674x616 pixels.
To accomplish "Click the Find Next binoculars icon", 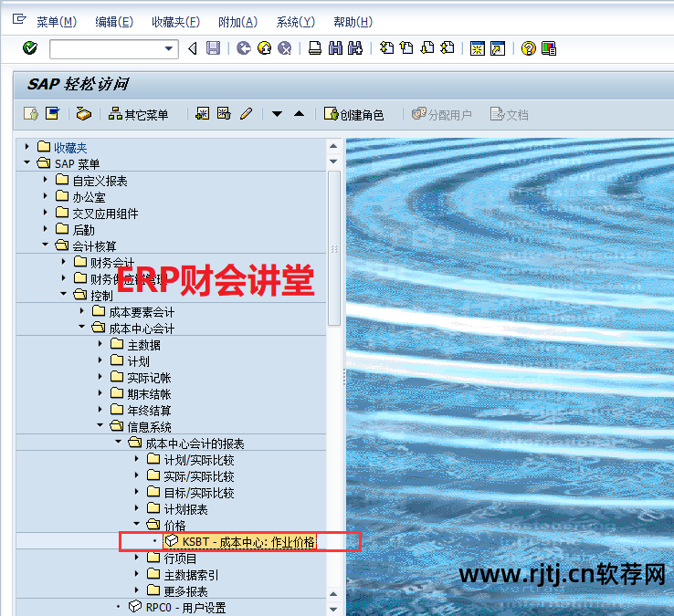I will [x=355, y=48].
